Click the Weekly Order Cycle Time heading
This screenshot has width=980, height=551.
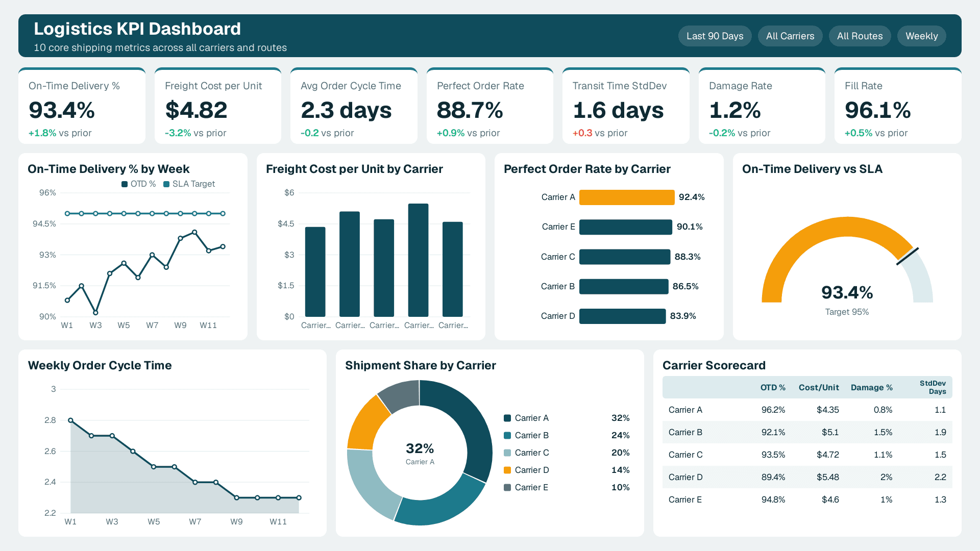(100, 366)
